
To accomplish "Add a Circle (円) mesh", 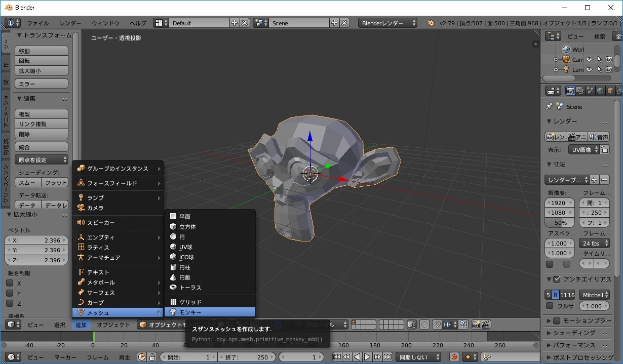I will 210,237.
